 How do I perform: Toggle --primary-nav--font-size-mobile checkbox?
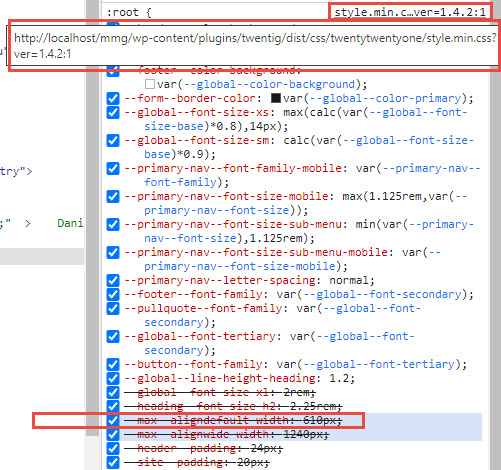coord(113,196)
